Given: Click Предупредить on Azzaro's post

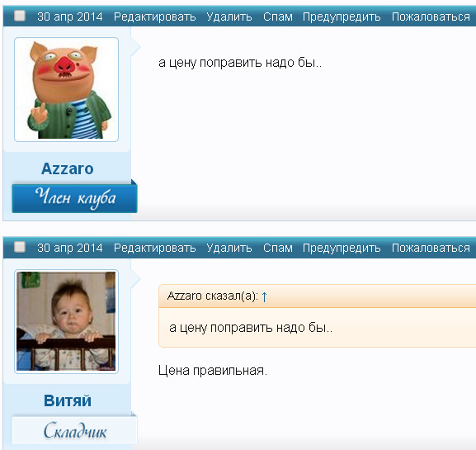Looking at the screenshot, I should click(x=342, y=17).
